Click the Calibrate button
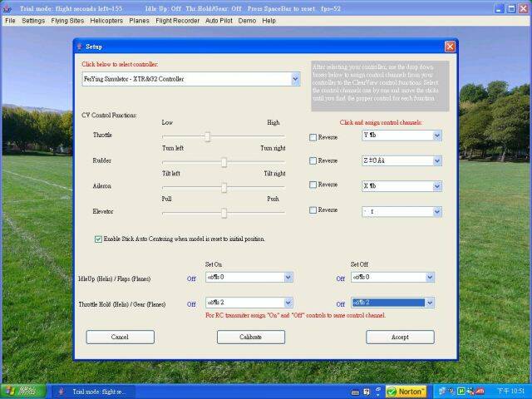Screen dimensions: 532x399 251,337
